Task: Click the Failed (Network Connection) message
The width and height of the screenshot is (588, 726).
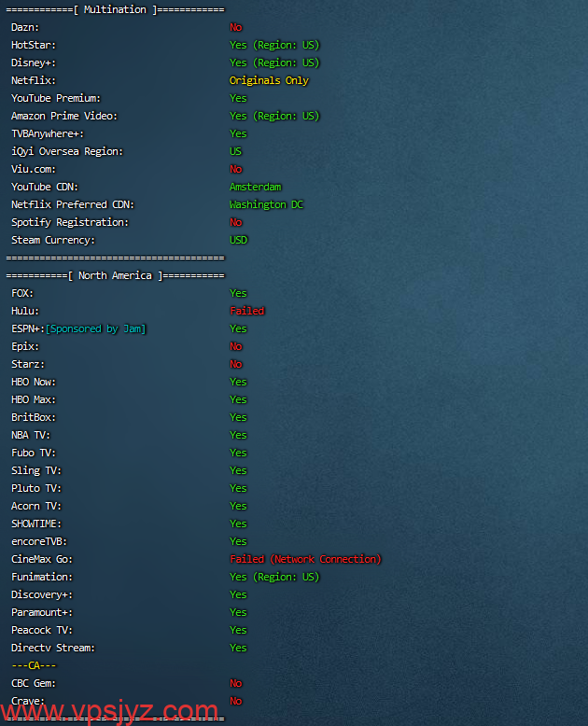Action: pos(305,559)
